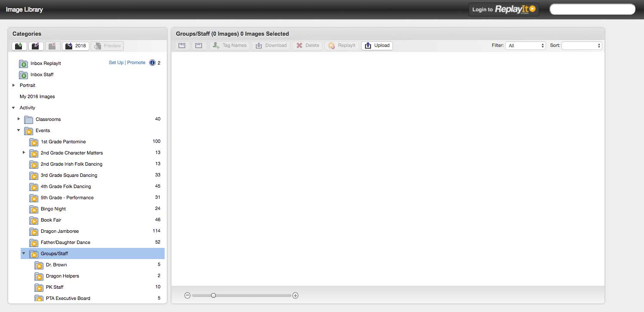Click the 4th Grade Folk Dancing folder icon
The width and height of the screenshot is (644, 312).
pos(34,187)
